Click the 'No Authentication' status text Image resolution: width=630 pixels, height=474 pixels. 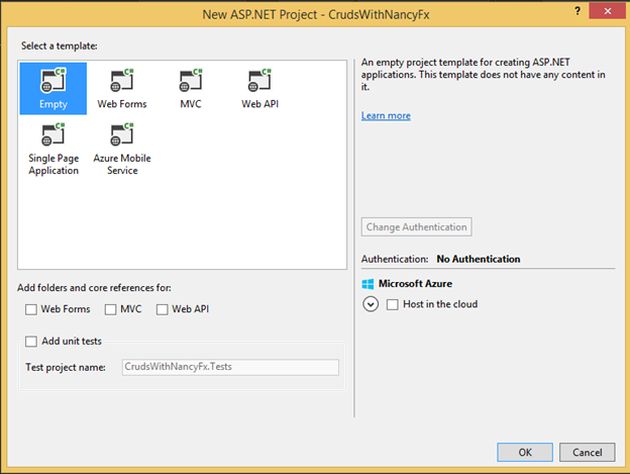478,259
